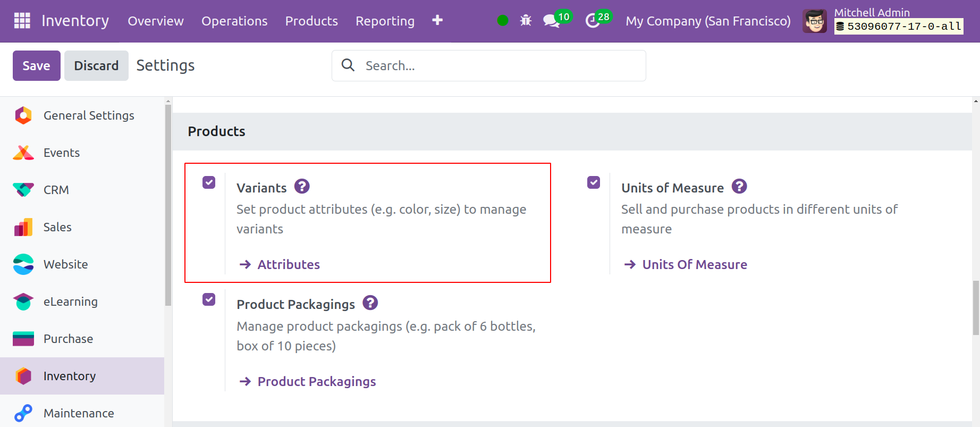Expand the Operations menu
The image size is (980, 427).
[234, 21]
